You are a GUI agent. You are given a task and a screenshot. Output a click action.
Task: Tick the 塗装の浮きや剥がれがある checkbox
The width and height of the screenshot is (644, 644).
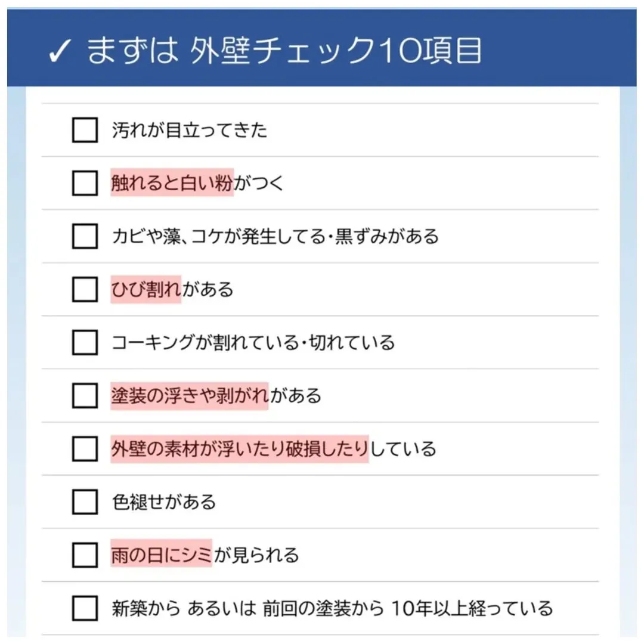[85, 395]
